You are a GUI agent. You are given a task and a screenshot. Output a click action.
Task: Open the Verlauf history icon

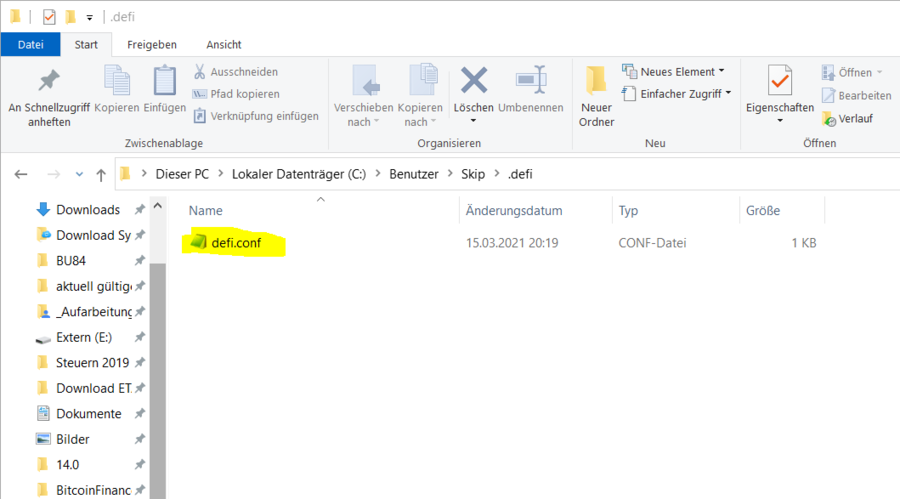(x=848, y=118)
